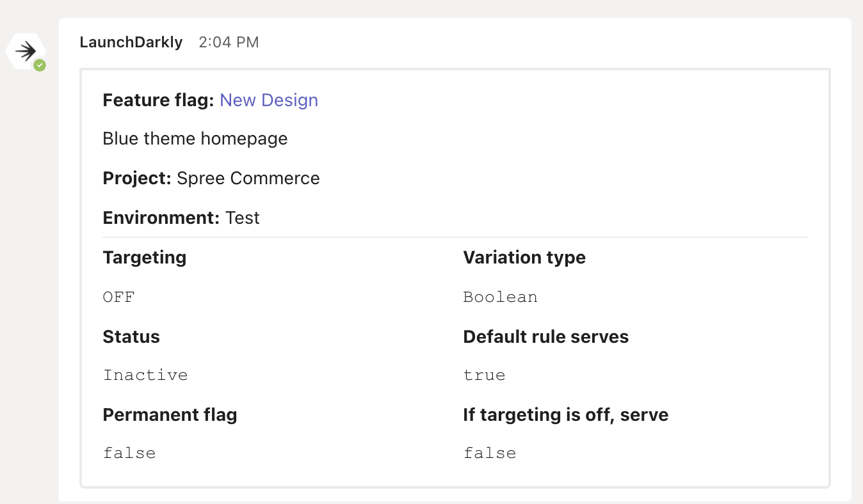Click the divider line under Environment

pyautogui.click(x=455, y=237)
